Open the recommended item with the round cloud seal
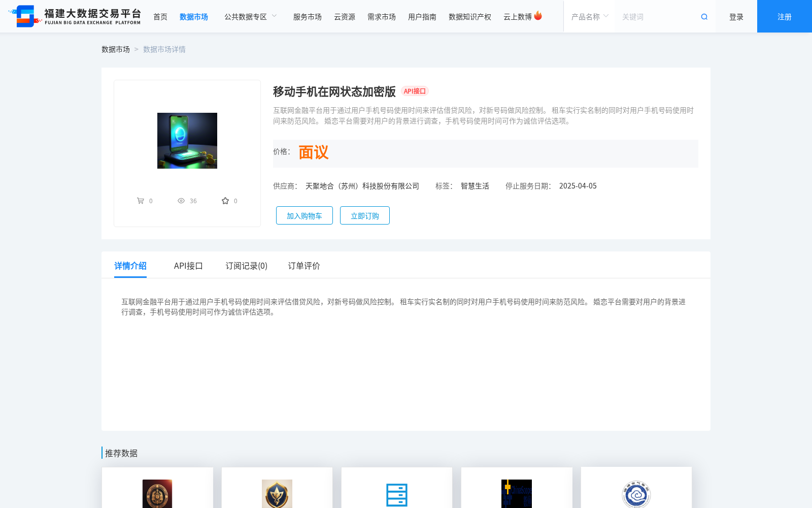This screenshot has width=812, height=508. coord(636,494)
